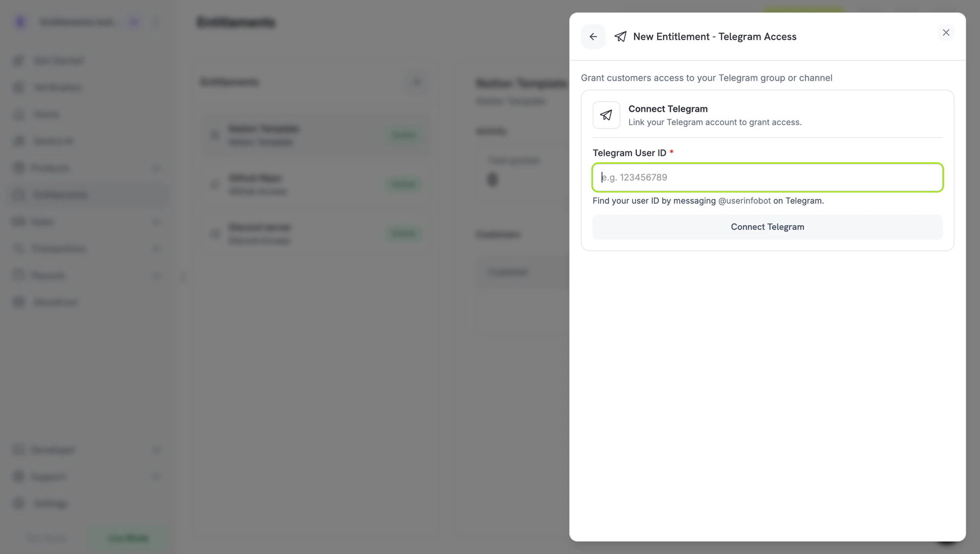Image resolution: width=980 pixels, height=554 pixels.
Task: Select Notion Template row in blurred entitlements list
Action: 316,135
